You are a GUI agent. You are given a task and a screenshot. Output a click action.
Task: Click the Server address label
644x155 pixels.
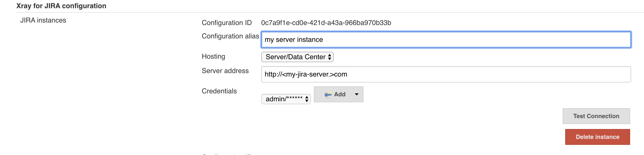(225, 71)
